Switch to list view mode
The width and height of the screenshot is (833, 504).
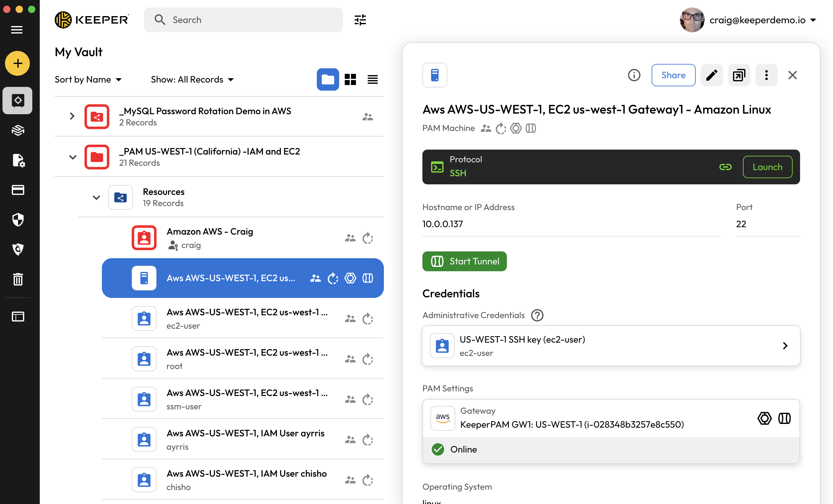[372, 79]
